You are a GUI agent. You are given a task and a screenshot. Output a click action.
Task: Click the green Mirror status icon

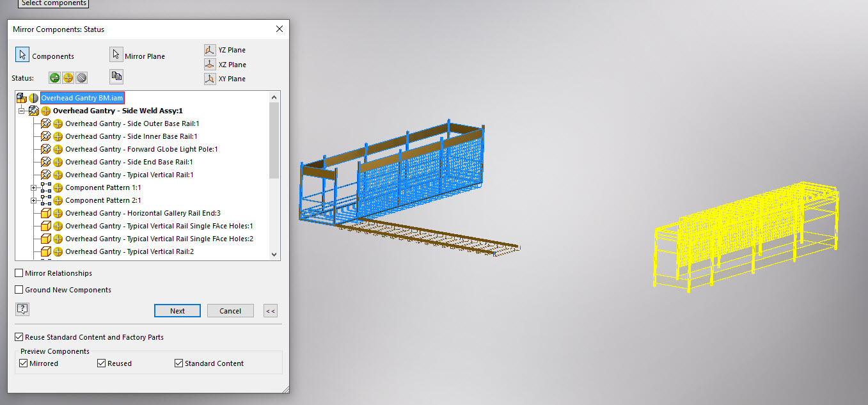click(x=54, y=77)
